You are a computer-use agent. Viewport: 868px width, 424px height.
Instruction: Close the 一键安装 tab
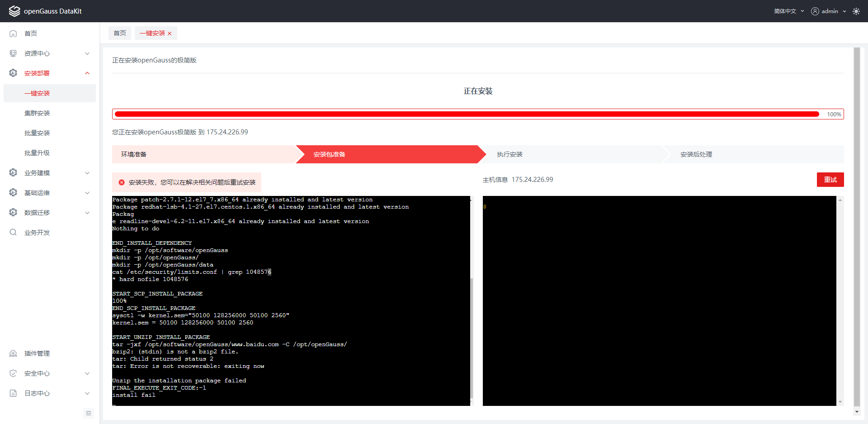(x=170, y=33)
